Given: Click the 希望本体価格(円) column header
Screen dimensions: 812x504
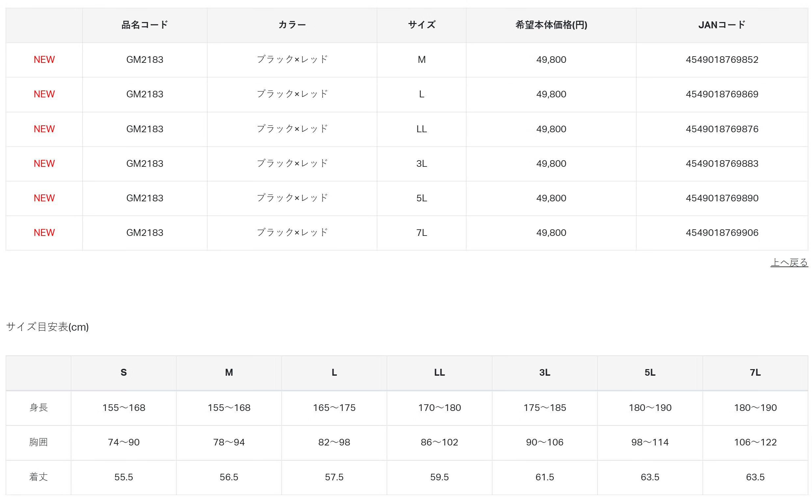Looking at the screenshot, I should 551,25.
